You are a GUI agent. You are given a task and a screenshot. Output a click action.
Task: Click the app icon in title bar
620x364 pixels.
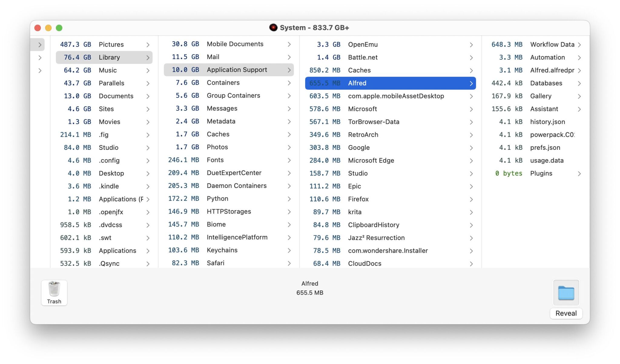(x=273, y=28)
